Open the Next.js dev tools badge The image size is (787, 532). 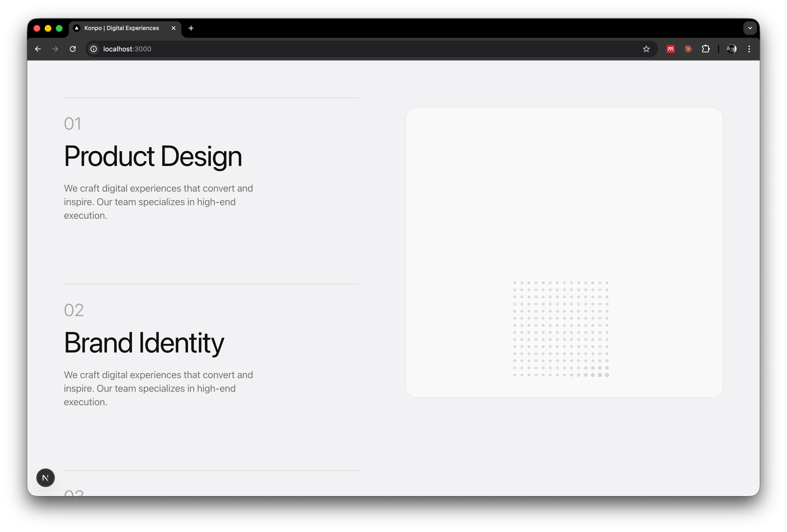[x=45, y=477]
